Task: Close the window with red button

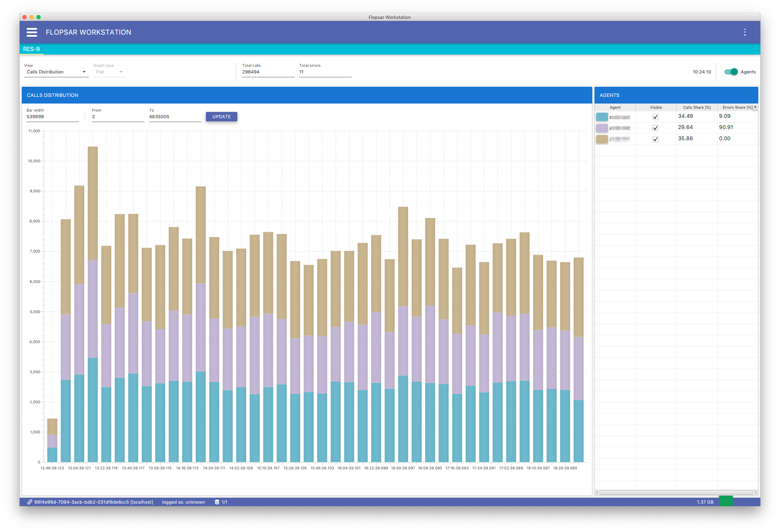Action: (x=25, y=17)
